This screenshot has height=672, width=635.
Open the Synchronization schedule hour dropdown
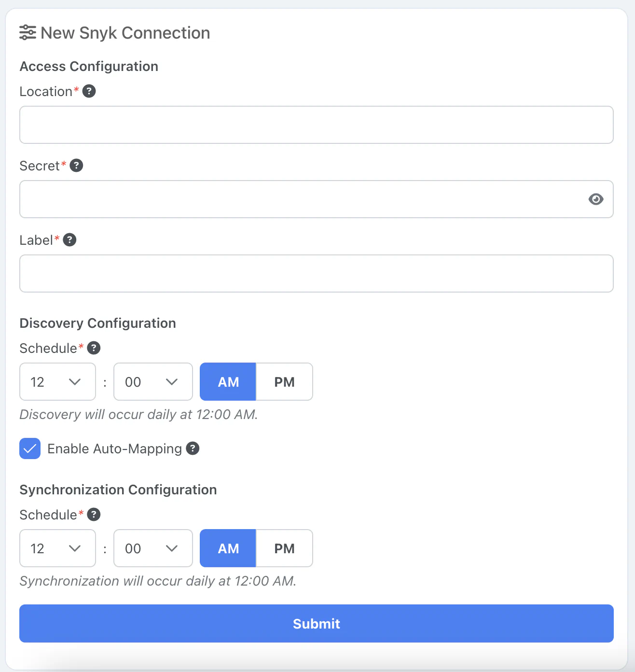[x=57, y=548]
